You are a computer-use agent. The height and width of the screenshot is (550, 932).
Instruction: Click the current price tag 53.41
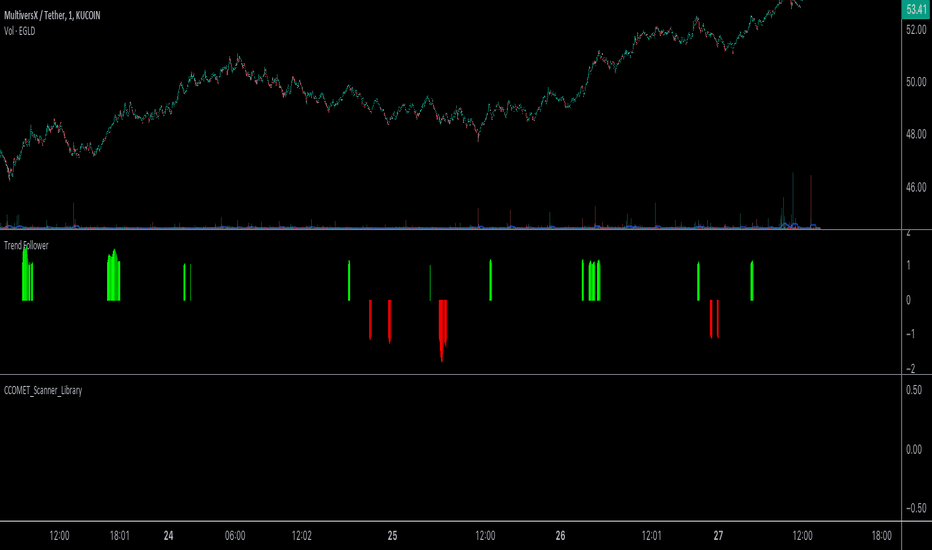[x=916, y=10]
